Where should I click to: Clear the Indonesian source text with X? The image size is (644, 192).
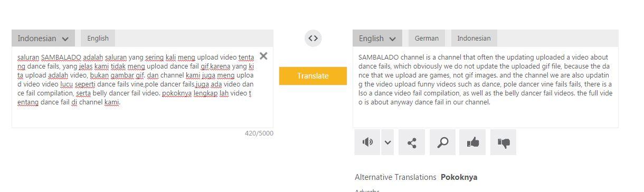(263, 56)
